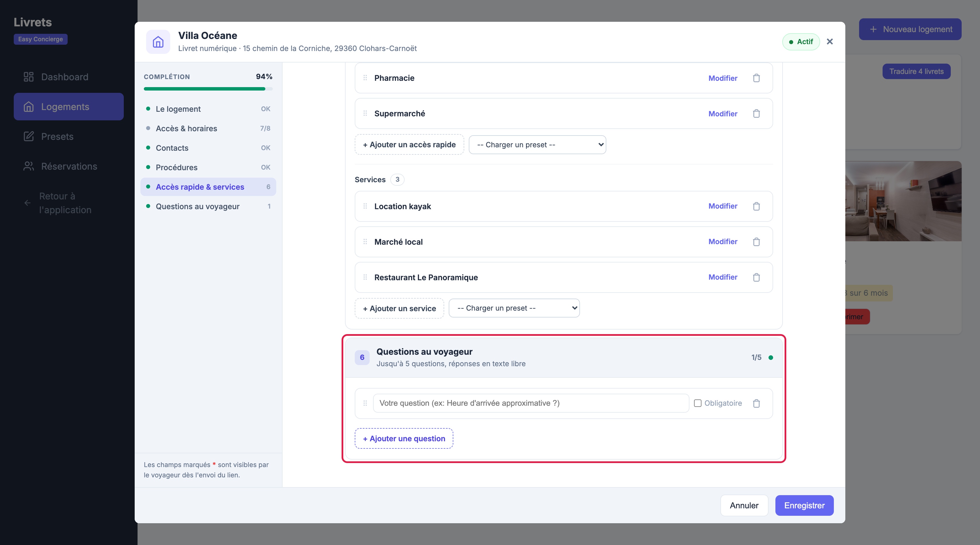Delete the Pharmacie quick access entry
The image size is (980, 545).
pos(756,78)
